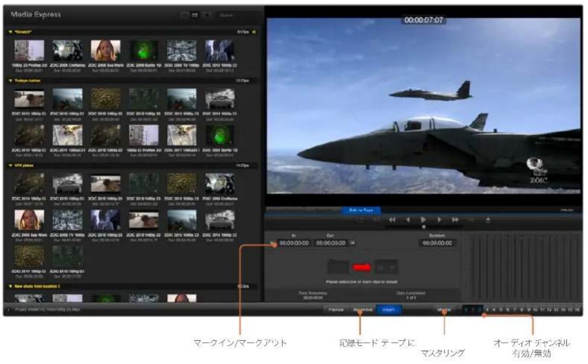
Task: Collapse the Scratch bin
Action: pos(11,32)
